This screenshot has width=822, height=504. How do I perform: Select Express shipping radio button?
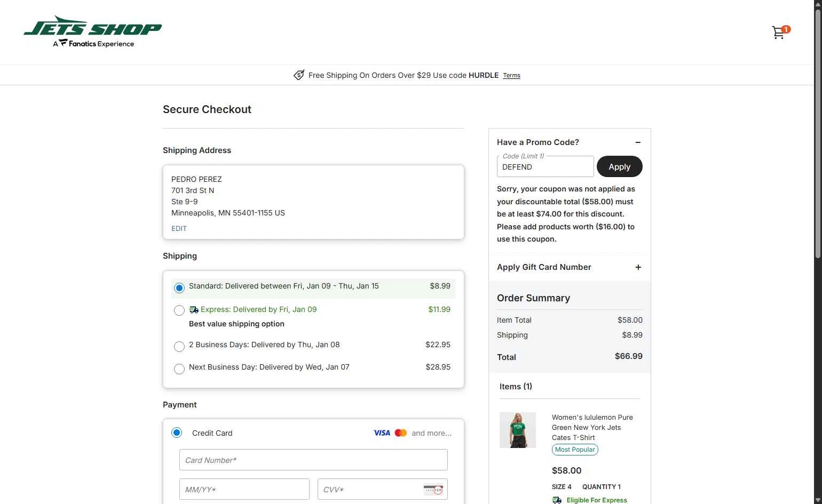[179, 310]
